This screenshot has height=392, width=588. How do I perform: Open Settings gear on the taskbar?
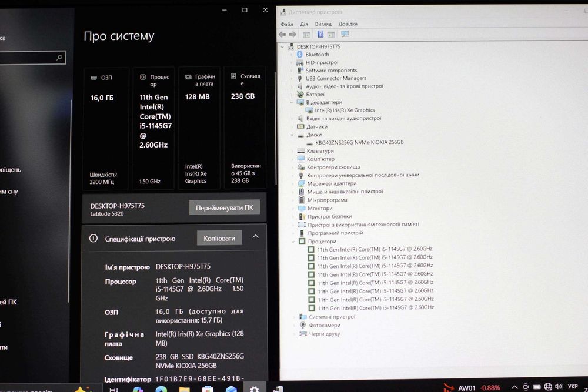pyautogui.click(x=254, y=388)
